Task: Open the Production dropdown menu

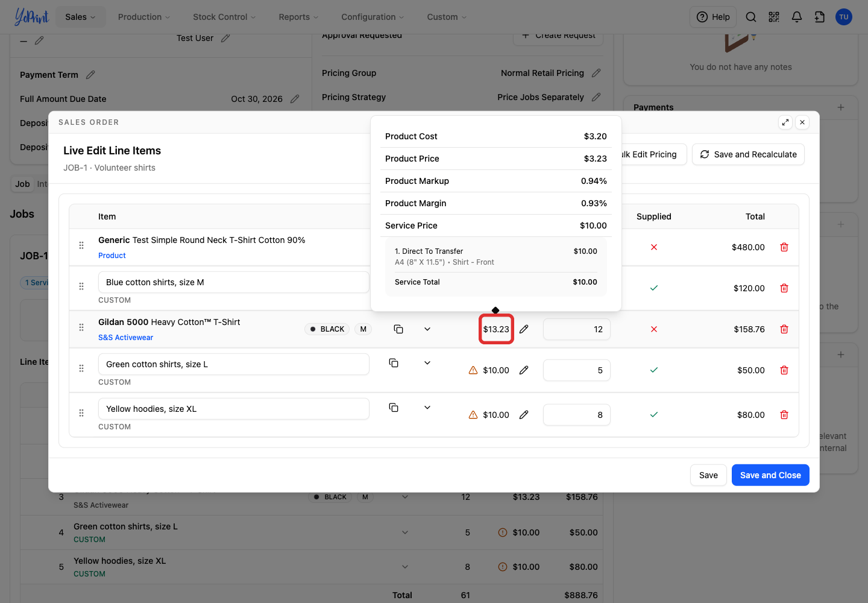Action: (x=144, y=17)
